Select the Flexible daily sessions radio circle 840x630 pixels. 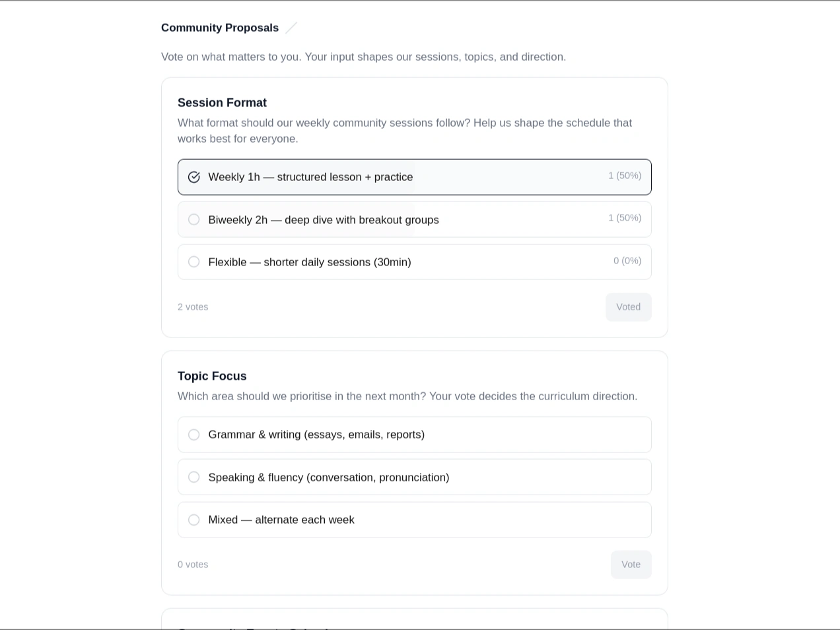(x=194, y=262)
